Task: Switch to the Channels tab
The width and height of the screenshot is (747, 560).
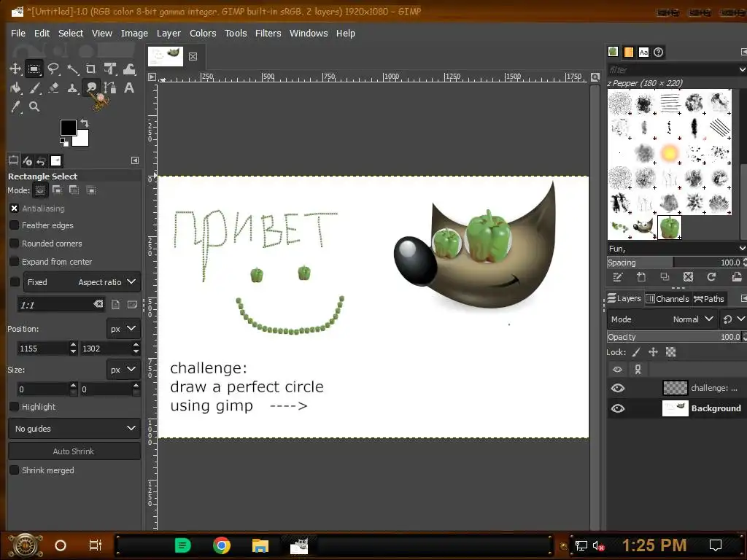Action: point(667,298)
